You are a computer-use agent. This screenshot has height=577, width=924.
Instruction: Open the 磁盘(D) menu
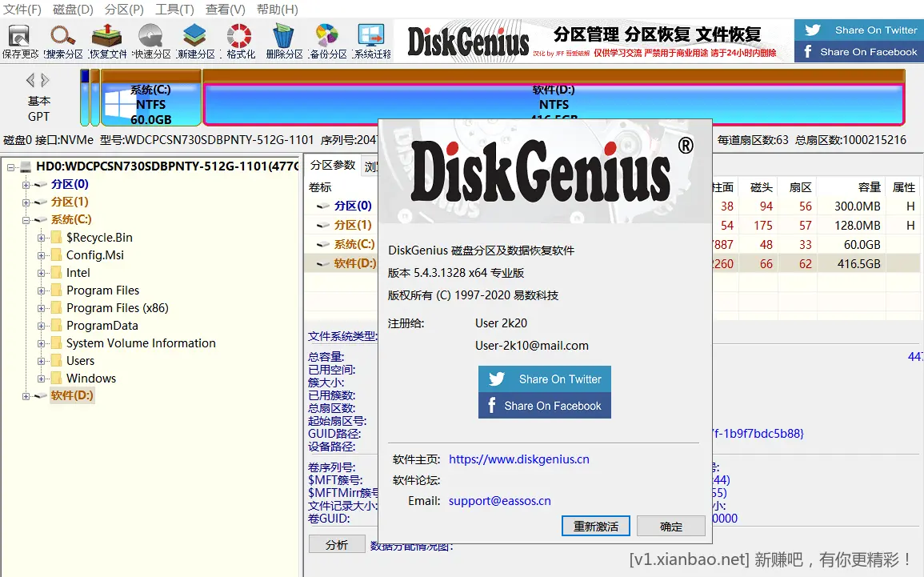click(x=73, y=10)
